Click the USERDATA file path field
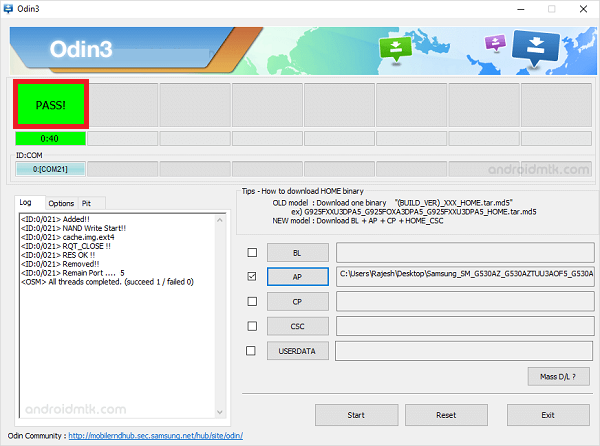The image size is (600, 446). pyautogui.click(x=464, y=351)
